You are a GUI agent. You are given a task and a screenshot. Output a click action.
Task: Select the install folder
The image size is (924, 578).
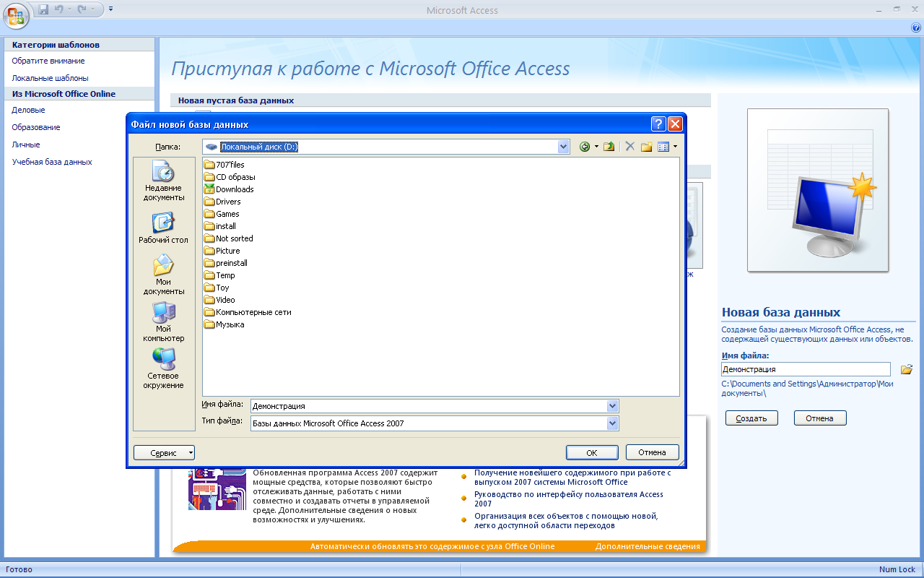click(220, 226)
